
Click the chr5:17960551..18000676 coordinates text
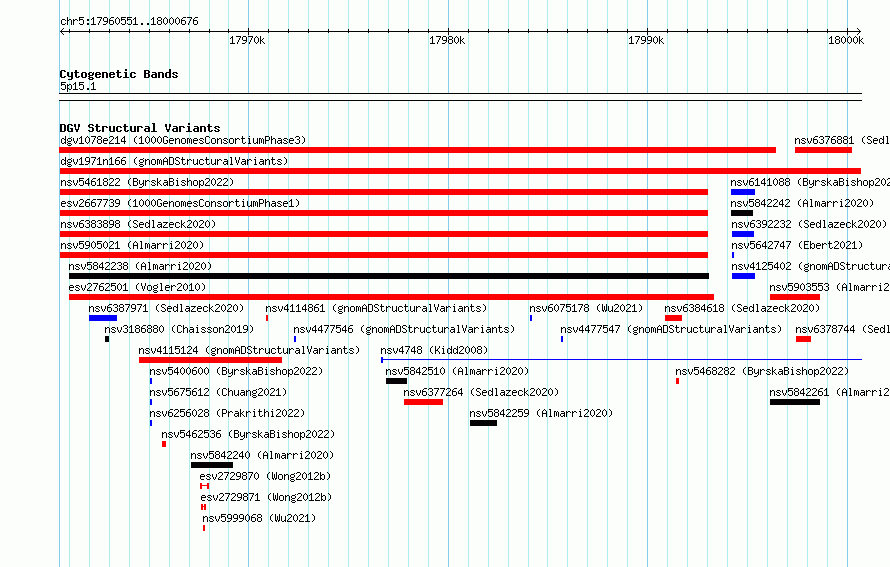[x=129, y=21]
